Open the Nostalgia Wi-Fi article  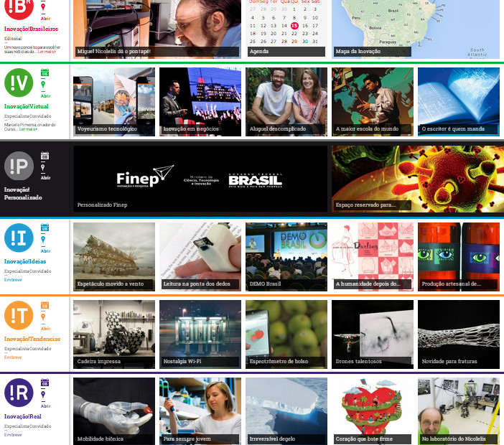click(200, 334)
